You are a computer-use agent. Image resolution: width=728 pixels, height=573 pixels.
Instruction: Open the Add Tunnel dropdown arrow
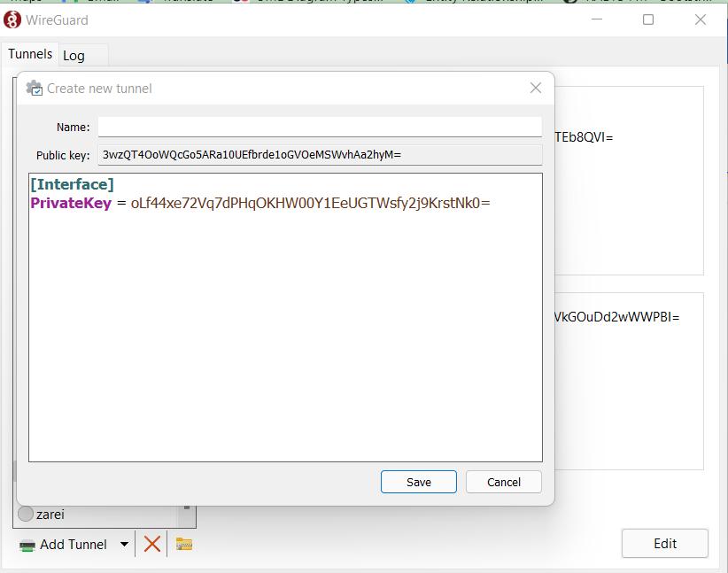[x=124, y=544]
